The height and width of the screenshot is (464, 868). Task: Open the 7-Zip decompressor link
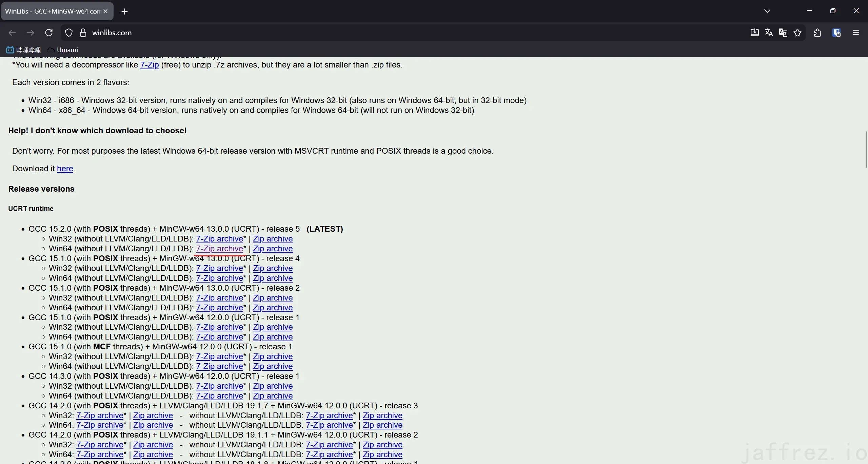pyautogui.click(x=150, y=65)
